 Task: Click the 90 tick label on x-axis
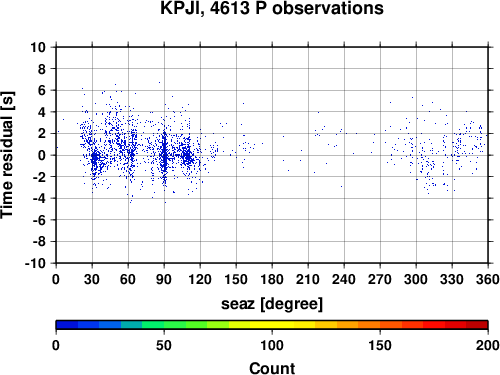click(x=164, y=279)
